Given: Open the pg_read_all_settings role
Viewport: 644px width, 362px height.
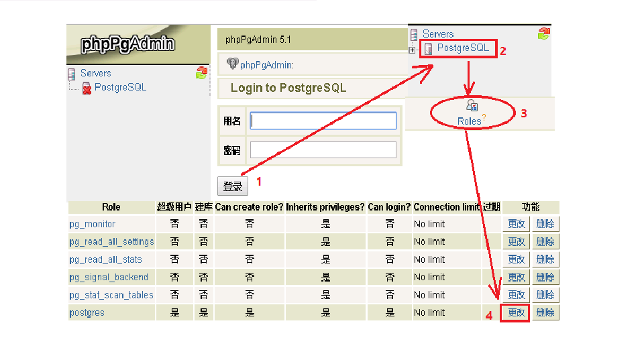Looking at the screenshot, I should [x=111, y=242].
